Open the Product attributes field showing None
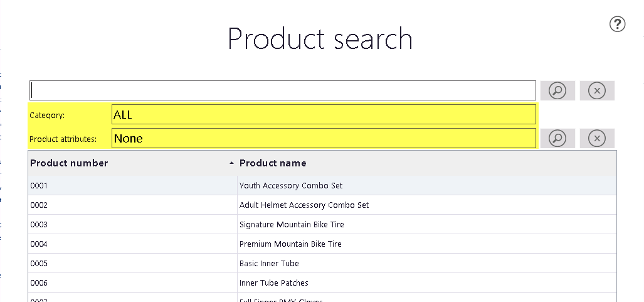Viewport: 644px width, 302px height. (x=324, y=138)
